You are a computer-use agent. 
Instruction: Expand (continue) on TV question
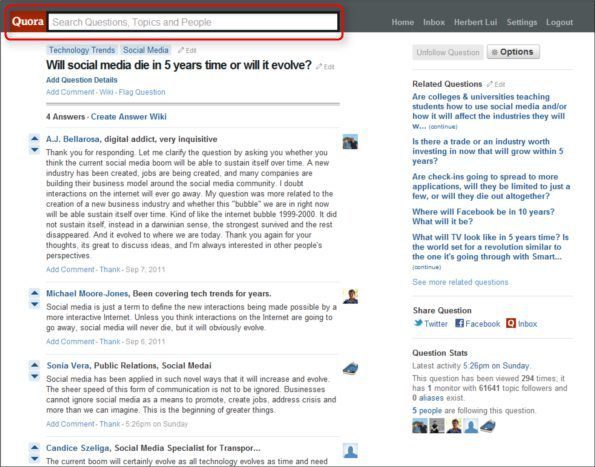pyautogui.click(x=427, y=267)
